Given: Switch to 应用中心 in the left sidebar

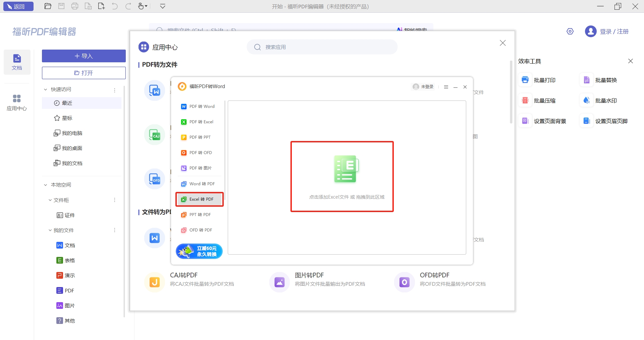Looking at the screenshot, I should [x=17, y=102].
